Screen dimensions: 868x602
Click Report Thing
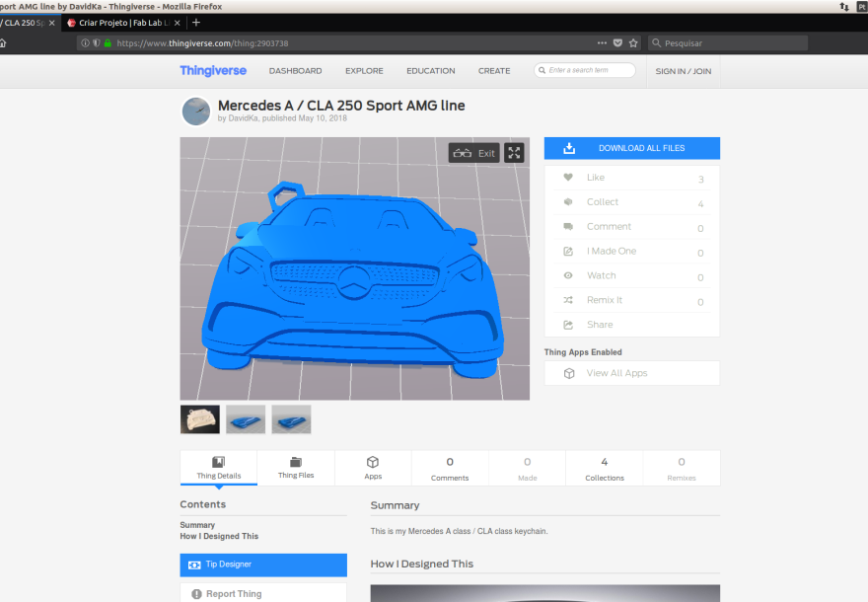tap(263, 593)
